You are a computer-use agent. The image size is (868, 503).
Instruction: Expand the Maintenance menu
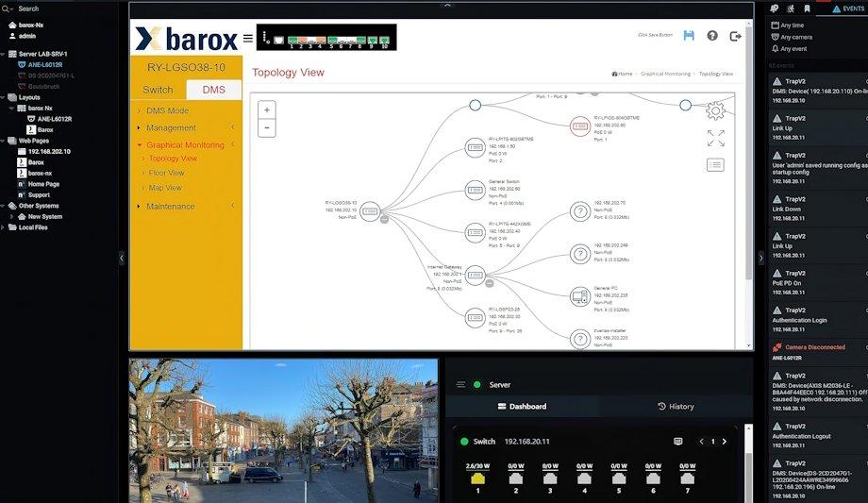(x=187, y=206)
